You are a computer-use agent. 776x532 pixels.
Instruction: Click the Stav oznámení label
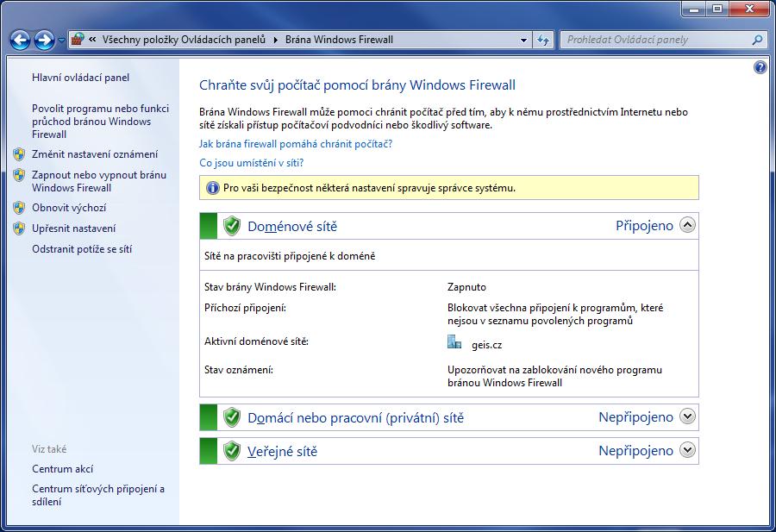pyautogui.click(x=239, y=370)
